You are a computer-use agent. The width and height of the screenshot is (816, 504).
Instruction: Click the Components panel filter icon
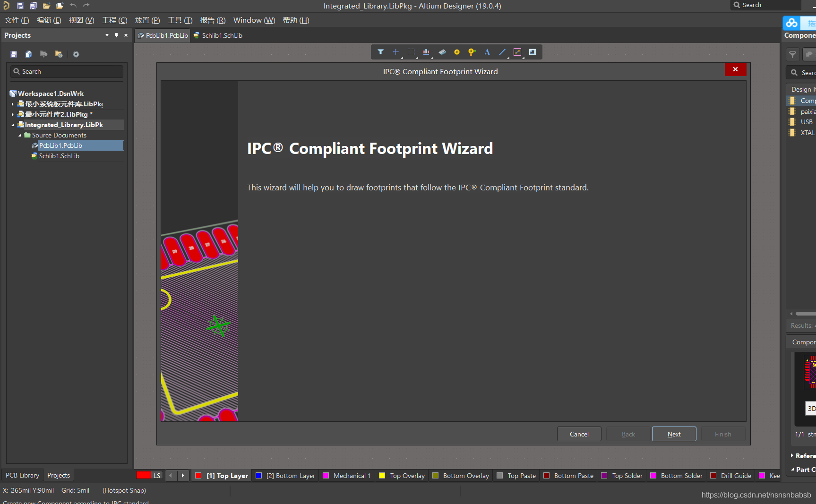(793, 55)
